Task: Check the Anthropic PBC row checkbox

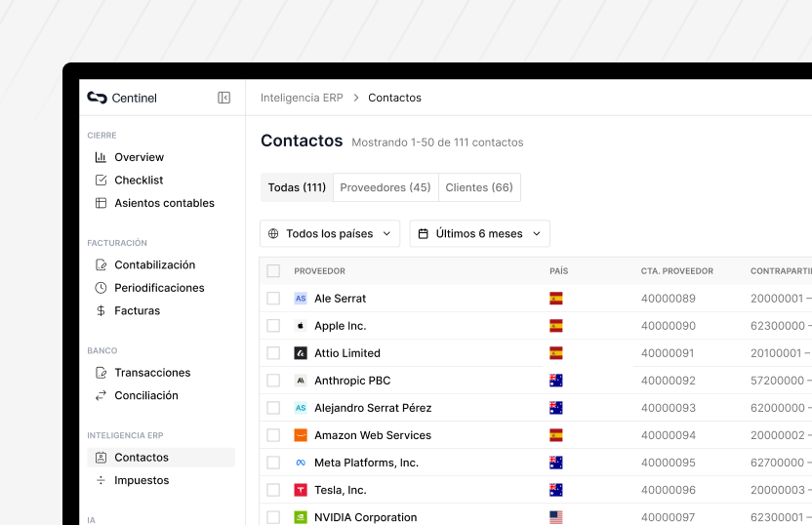Action: [273, 381]
